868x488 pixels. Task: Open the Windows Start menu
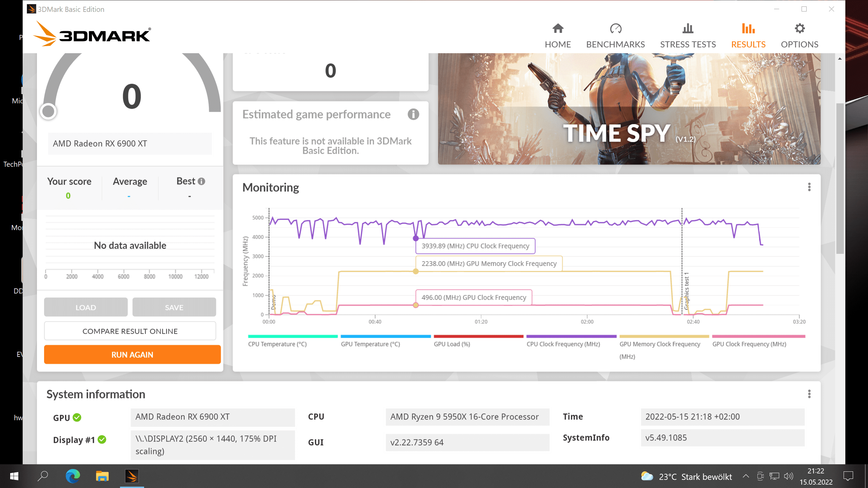(14, 476)
